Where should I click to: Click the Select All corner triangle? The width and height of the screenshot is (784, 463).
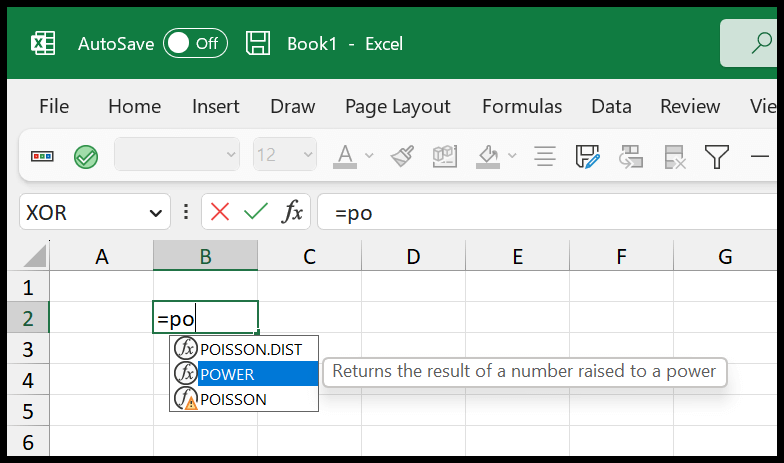coord(34,256)
